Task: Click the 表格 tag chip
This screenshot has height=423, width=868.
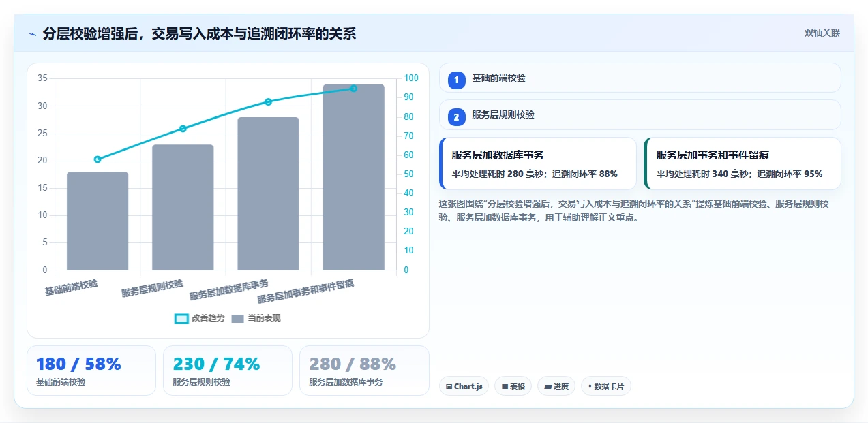Action: 513,386
